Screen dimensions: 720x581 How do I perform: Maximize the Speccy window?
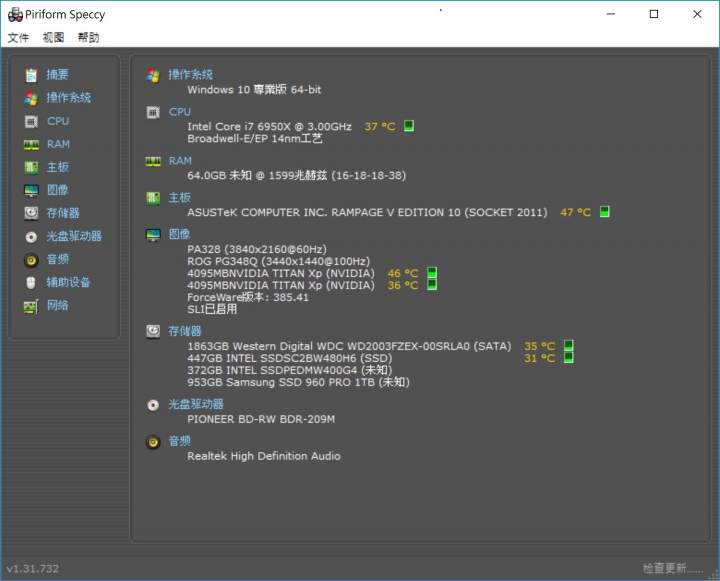point(654,14)
